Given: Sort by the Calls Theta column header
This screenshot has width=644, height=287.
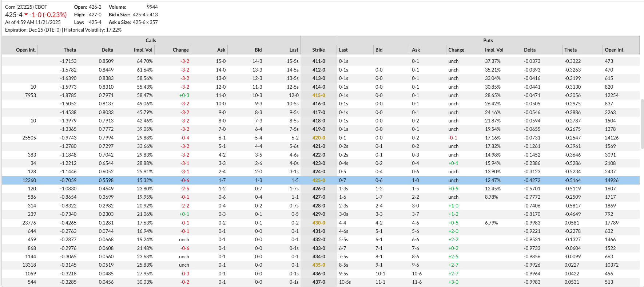Looking at the screenshot, I should pyautogui.click(x=70, y=50).
